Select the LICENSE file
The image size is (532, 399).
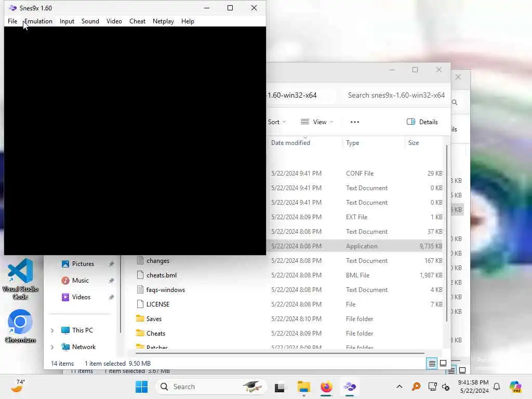(158, 304)
